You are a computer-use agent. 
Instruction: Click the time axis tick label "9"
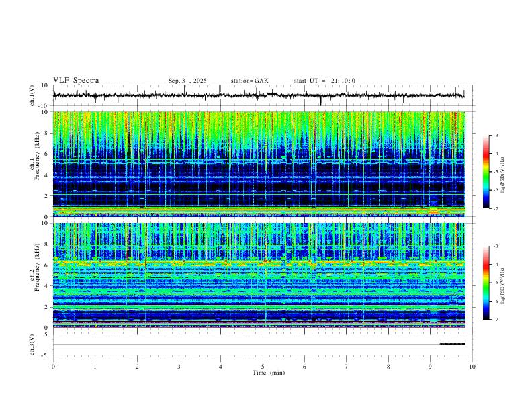click(430, 367)
